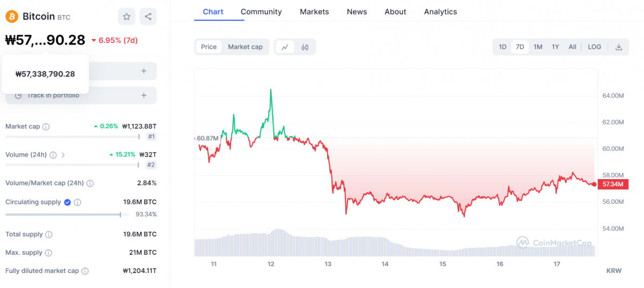Expand Volume (24h) chevron arrow
Viewport: 644px width, 288px height.
coord(63,155)
